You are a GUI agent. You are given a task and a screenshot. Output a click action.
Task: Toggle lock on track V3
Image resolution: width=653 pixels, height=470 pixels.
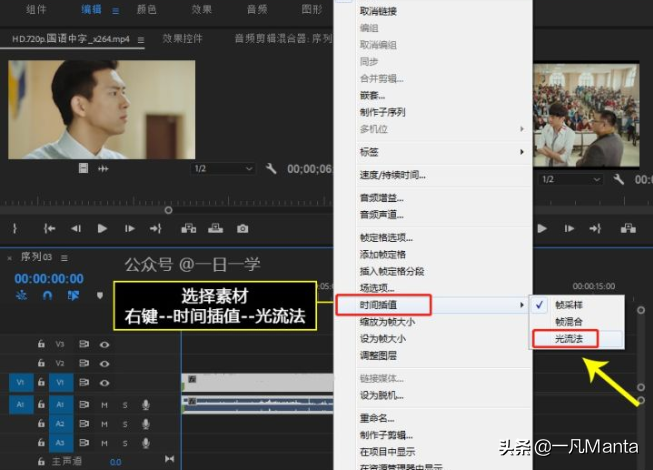click(41, 344)
